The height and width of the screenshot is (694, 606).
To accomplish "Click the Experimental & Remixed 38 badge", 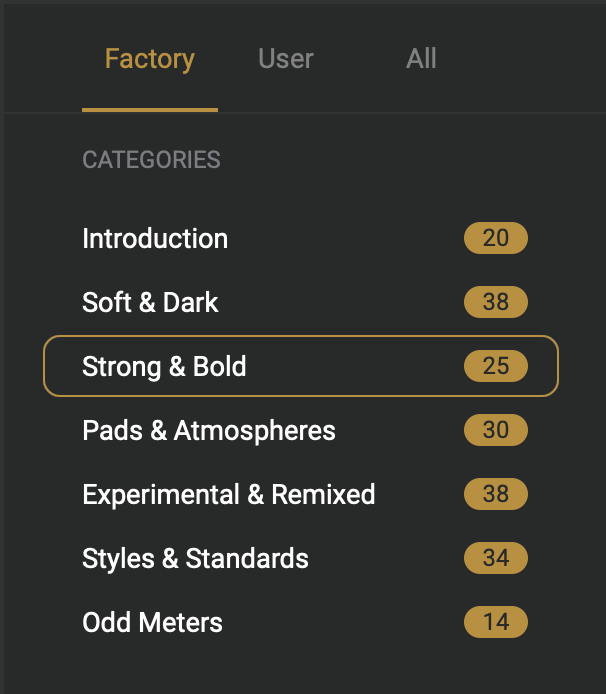I will (x=495, y=494).
